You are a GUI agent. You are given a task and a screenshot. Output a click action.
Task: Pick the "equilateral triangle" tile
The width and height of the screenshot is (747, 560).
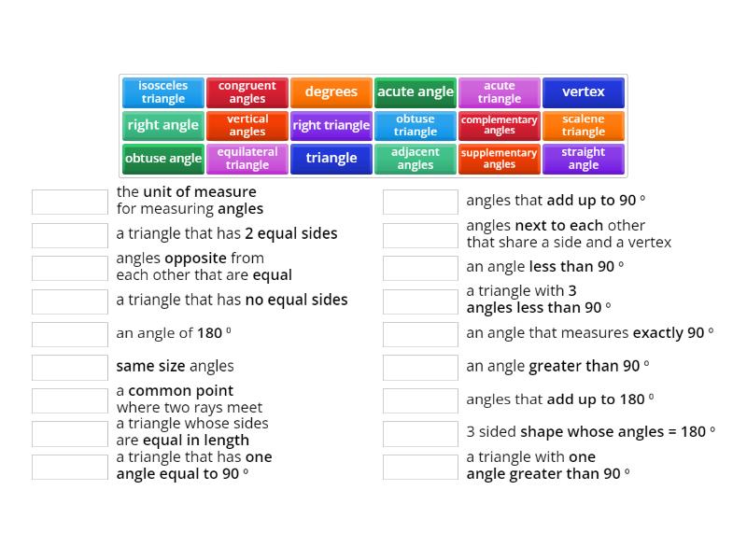point(247,158)
